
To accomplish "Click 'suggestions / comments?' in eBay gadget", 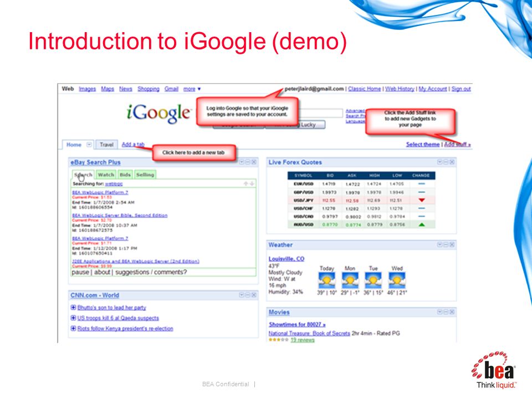I will [151, 272].
